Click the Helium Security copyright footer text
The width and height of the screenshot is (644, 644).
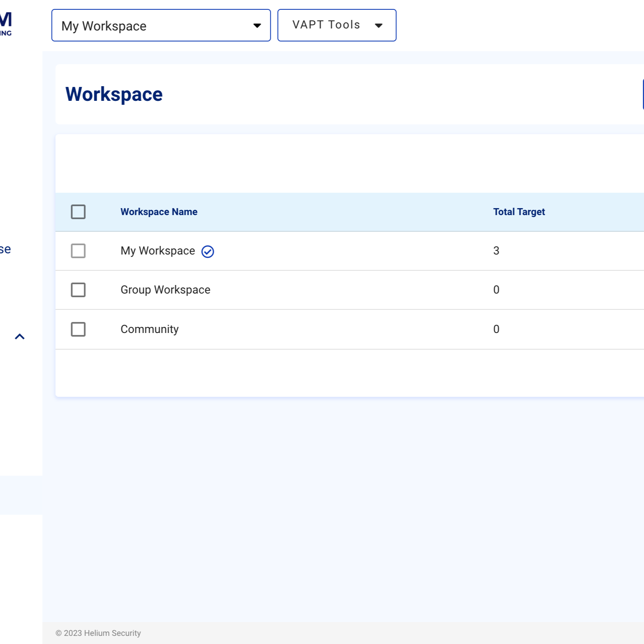[x=98, y=633]
